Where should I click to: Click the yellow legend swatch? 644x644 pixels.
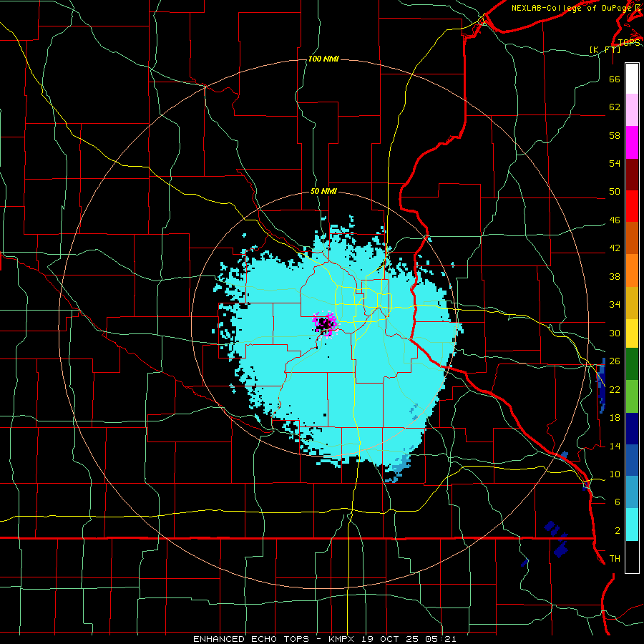click(632, 333)
